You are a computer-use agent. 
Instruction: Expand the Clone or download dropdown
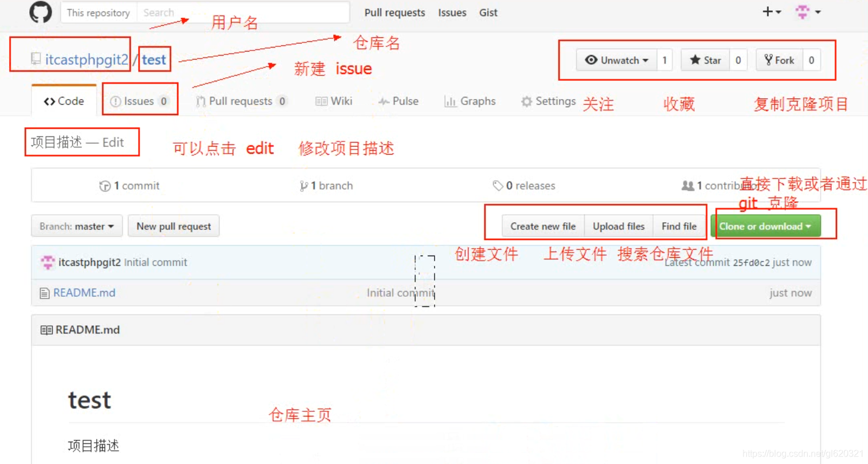click(x=765, y=226)
